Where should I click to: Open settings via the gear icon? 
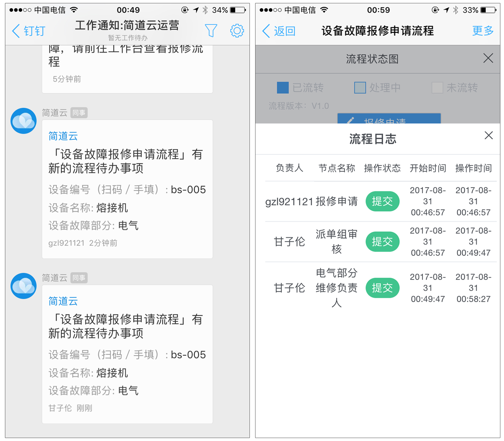237,31
